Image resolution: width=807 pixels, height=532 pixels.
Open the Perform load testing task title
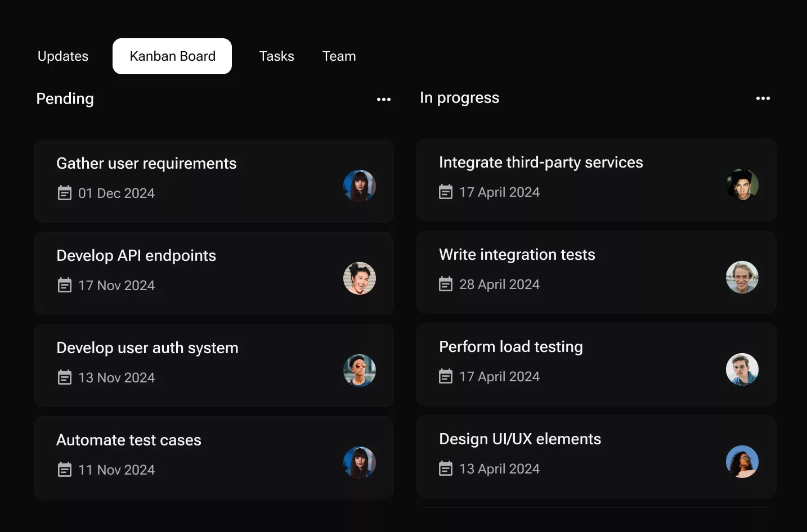510,346
